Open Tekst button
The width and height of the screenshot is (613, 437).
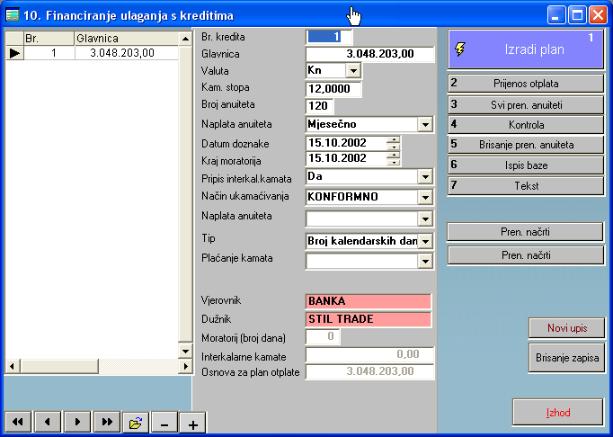pos(526,186)
